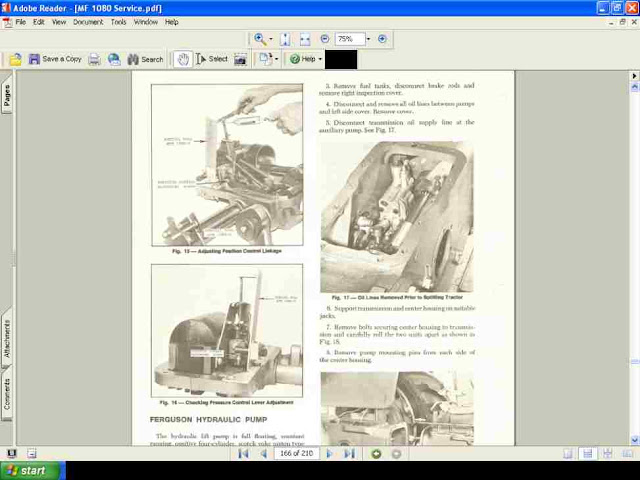Switch to the Pages side tab
Image resolution: width=640 pixels, height=480 pixels.
click(x=7, y=96)
